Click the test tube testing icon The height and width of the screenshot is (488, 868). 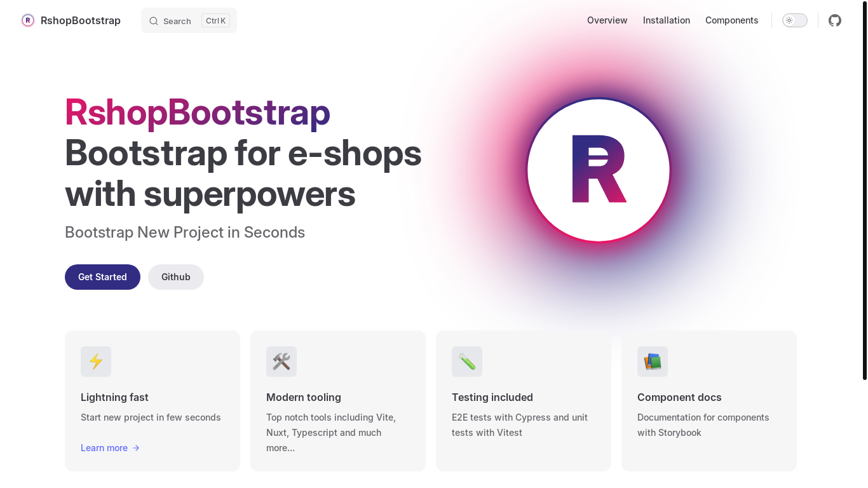pos(467,362)
